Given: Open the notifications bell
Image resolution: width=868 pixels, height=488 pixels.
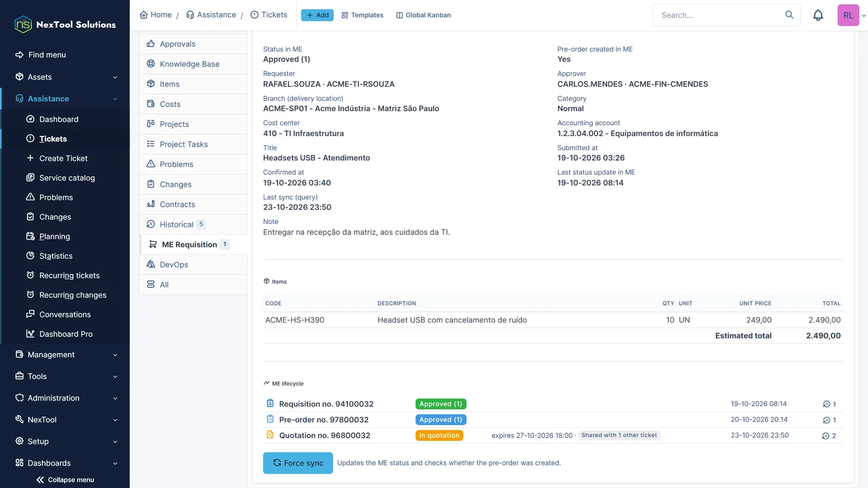Looking at the screenshot, I should click(x=818, y=15).
